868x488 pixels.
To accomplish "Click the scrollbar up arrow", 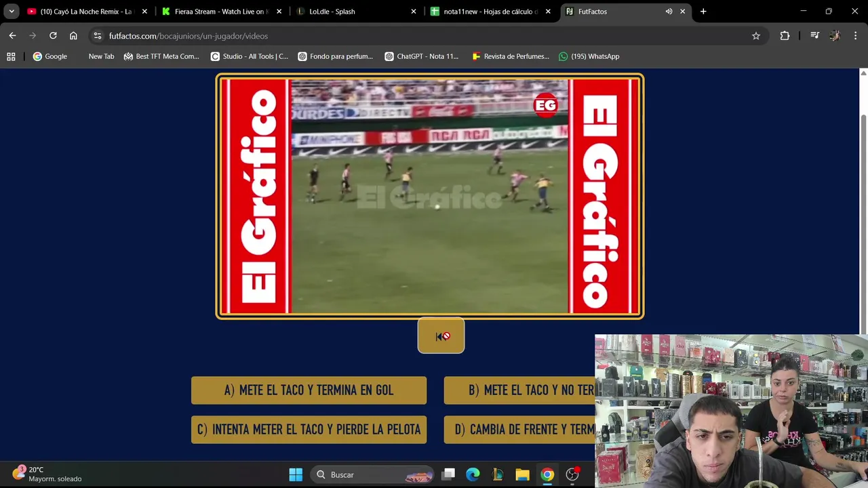I will coord(863,73).
